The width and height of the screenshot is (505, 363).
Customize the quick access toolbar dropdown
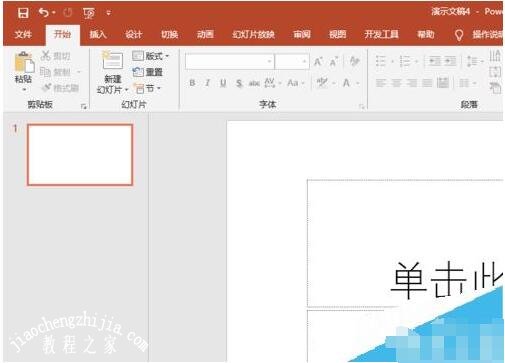(x=108, y=13)
